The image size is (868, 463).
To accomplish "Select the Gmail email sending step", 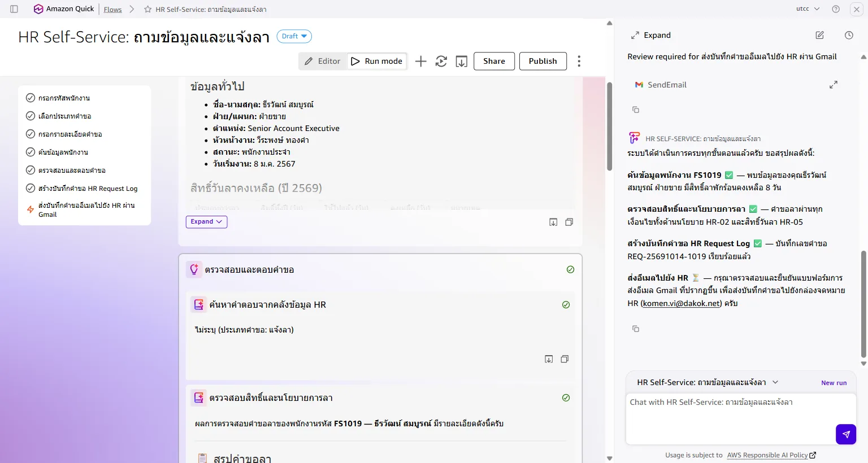I will point(84,209).
